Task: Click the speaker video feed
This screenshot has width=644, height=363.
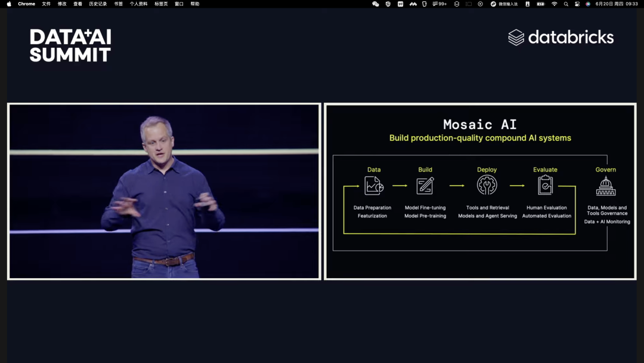Action: click(x=164, y=191)
